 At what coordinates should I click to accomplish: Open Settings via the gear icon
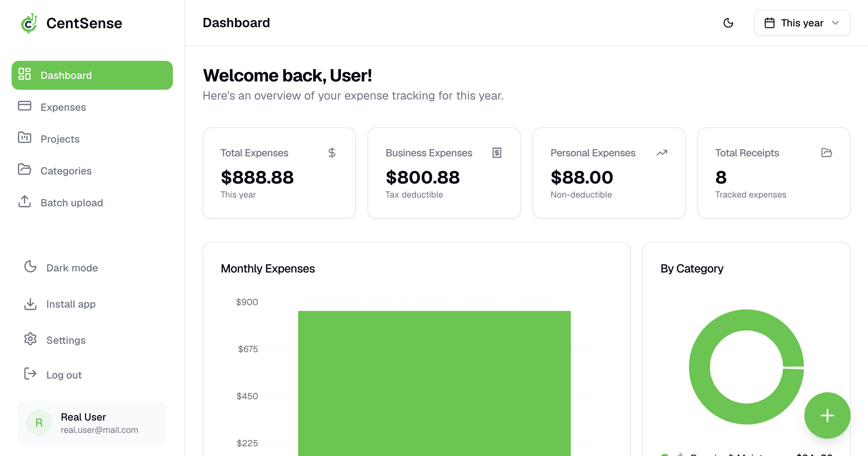(x=30, y=339)
